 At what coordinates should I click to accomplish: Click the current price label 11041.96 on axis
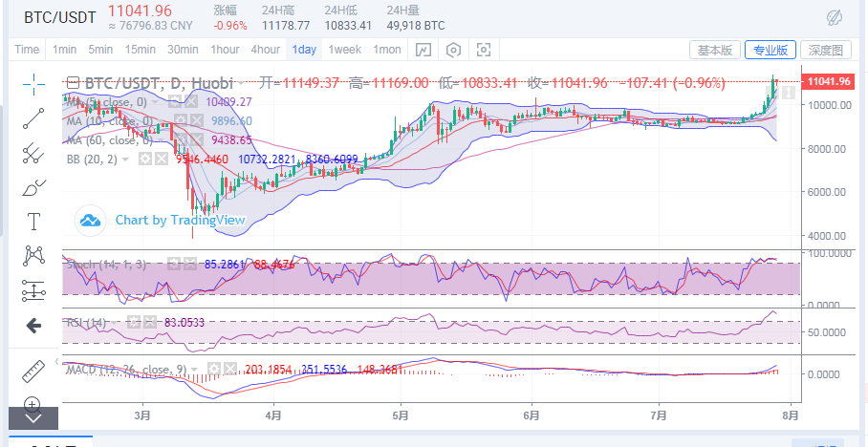828,82
